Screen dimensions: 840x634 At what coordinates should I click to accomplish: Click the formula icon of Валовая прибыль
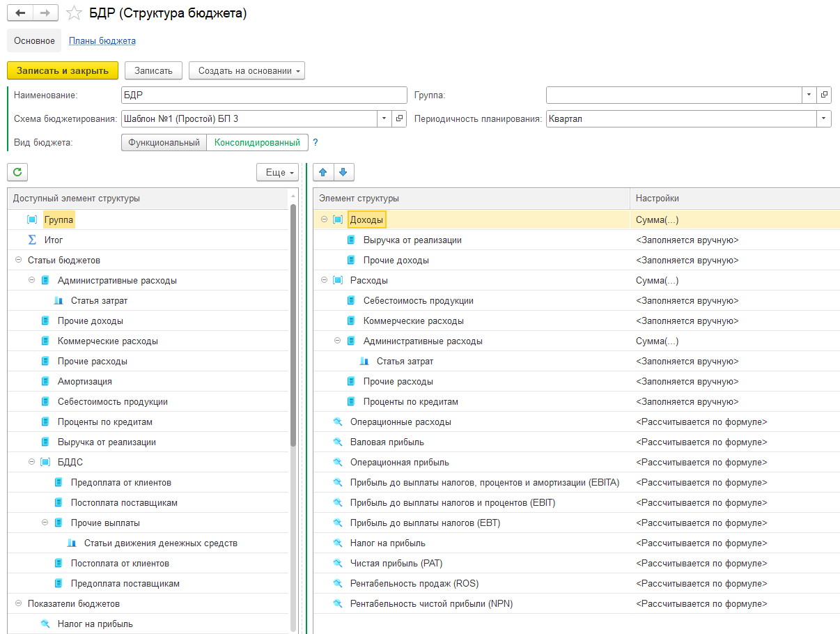click(x=338, y=442)
